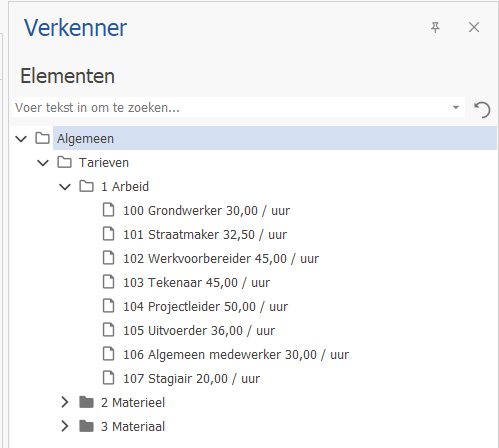Click the Verkenner panel title
The height and width of the screenshot is (448, 499).
(x=76, y=27)
